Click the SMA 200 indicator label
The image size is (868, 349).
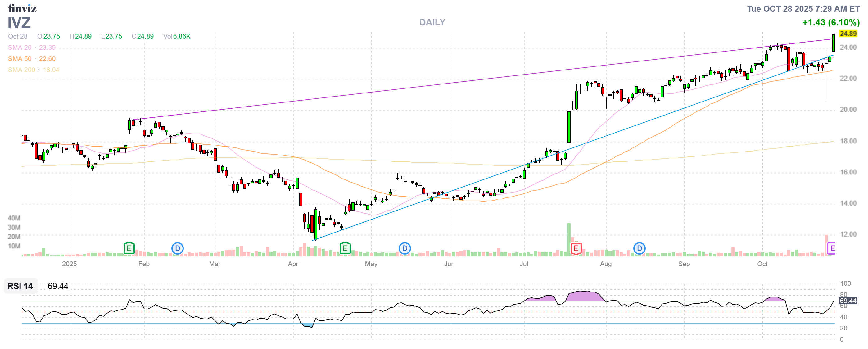click(21, 70)
